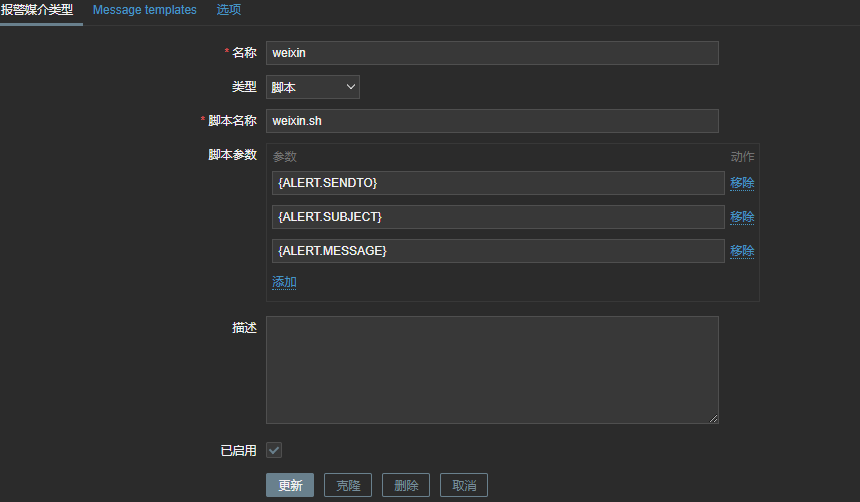Open the 选项 tab

click(x=228, y=10)
